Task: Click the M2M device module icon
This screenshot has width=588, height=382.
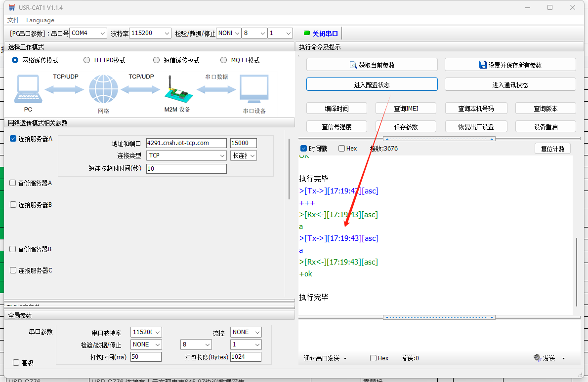Action: click(x=176, y=90)
